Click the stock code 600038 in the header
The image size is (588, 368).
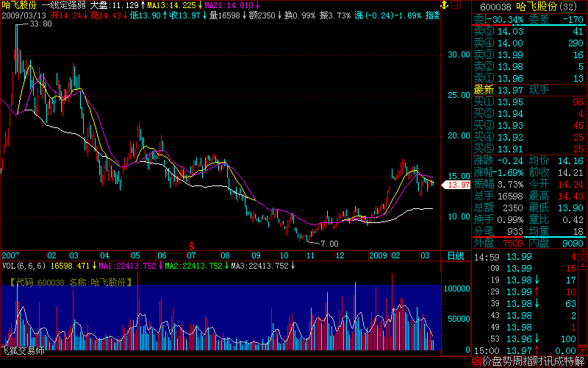click(x=496, y=7)
